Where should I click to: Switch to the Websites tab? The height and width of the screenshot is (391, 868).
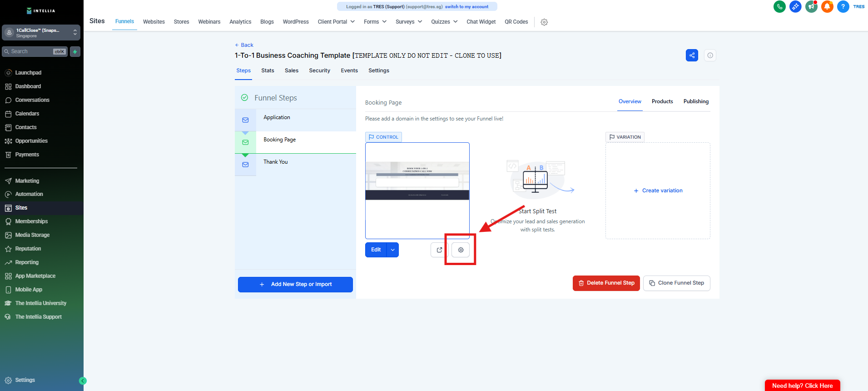pos(154,22)
